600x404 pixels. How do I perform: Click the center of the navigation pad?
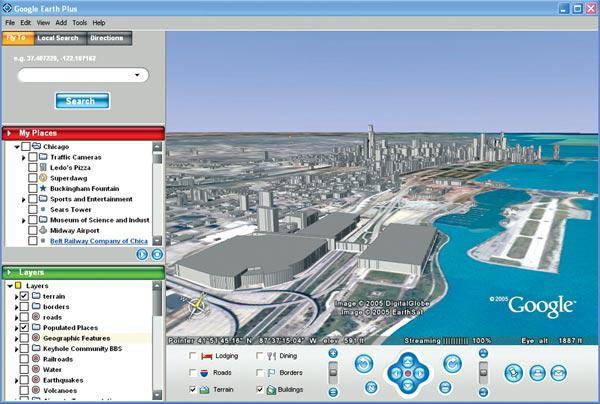[407, 373]
